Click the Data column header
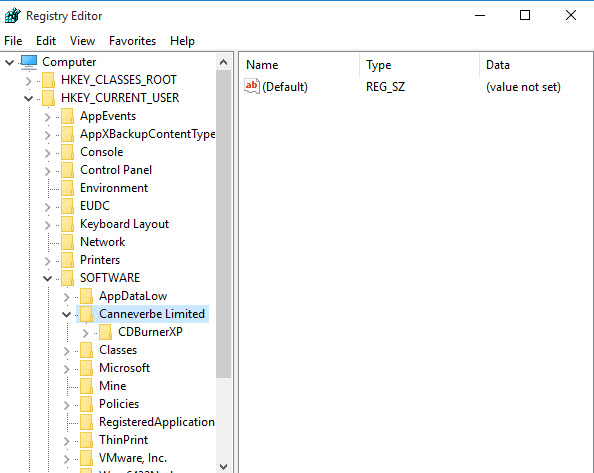This screenshot has height=473, width=594. (536, 65)
